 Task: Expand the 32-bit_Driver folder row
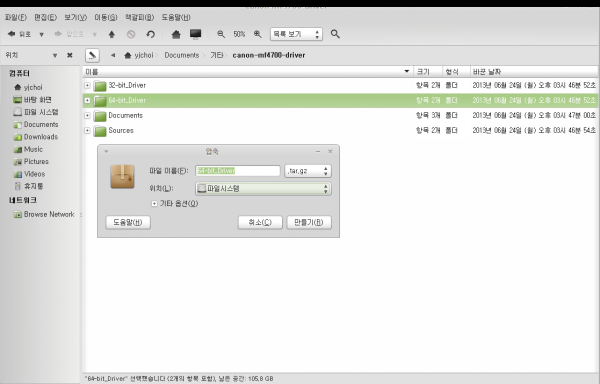tap(87, 85)
